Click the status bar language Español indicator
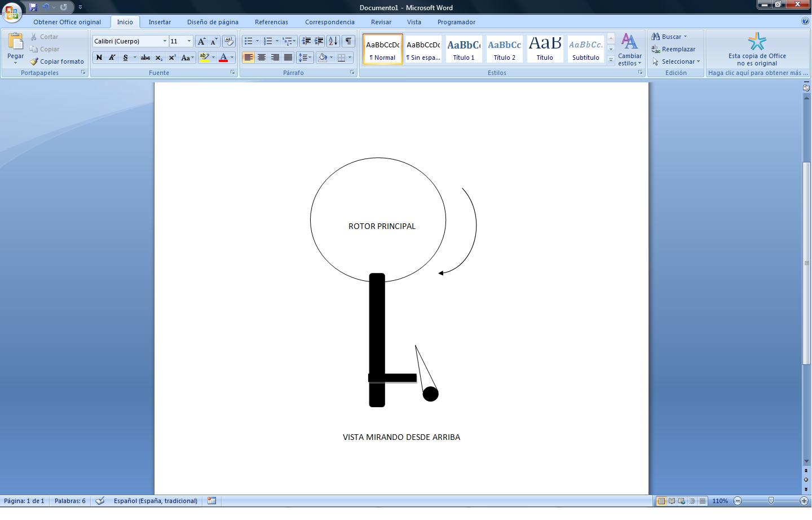Screen dimensions: 812x520 click(x=156, y=501)
